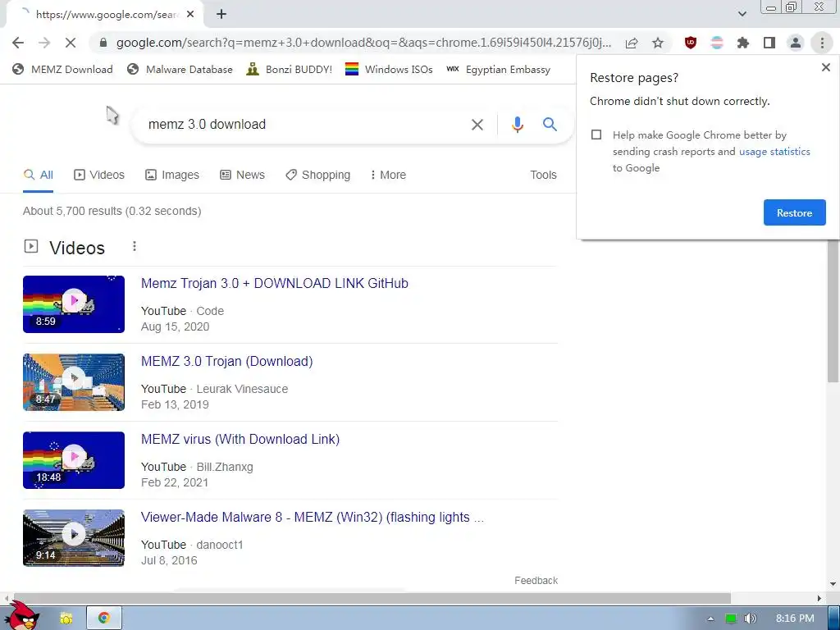Go back with the browser back arrow
The width and height of the screenshot is (840, 630).
point(18,43)
